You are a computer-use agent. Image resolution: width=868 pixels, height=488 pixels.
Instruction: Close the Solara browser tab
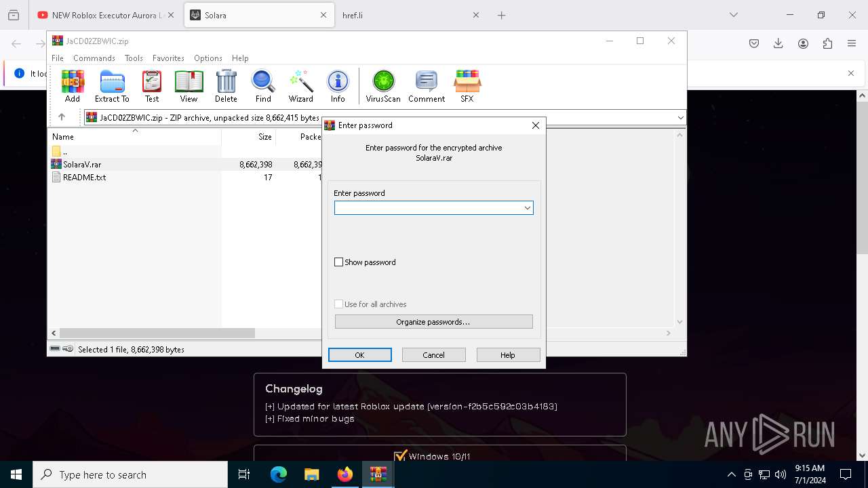323,15
